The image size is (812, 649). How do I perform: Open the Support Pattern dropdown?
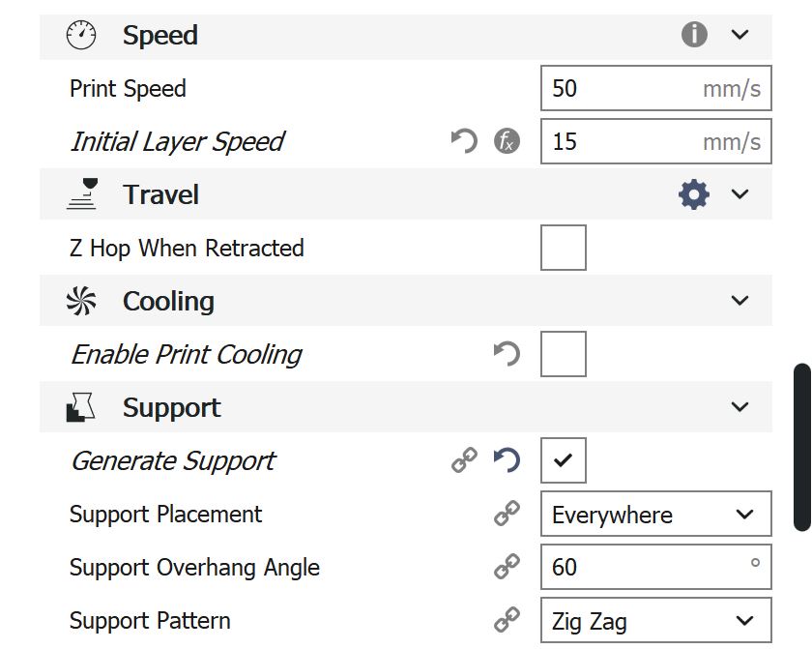click(655, 621)
